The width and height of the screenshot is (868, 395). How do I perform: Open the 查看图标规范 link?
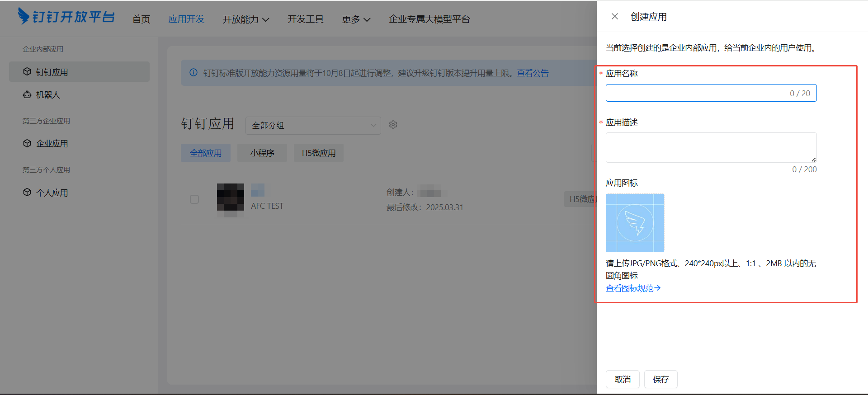pyautogui.click(x=633, y=288)
